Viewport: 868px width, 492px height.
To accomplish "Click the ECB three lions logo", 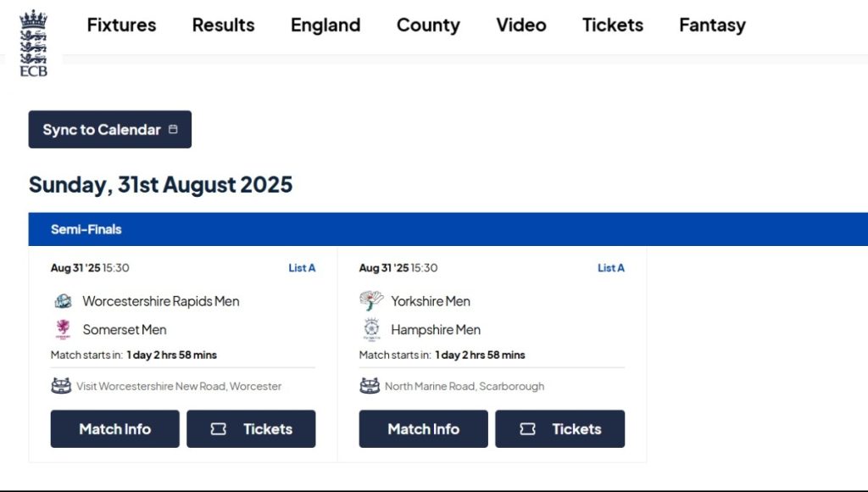I will [33, 42].
